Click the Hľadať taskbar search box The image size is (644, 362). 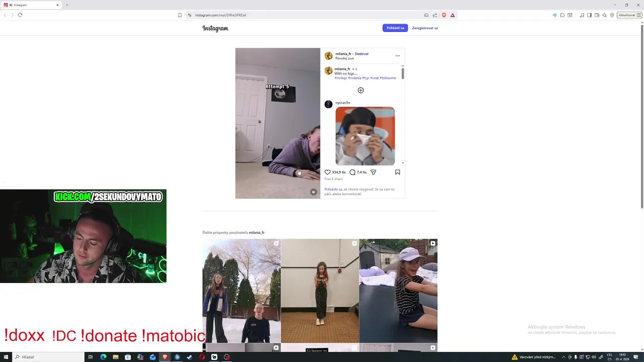[48, 357]
